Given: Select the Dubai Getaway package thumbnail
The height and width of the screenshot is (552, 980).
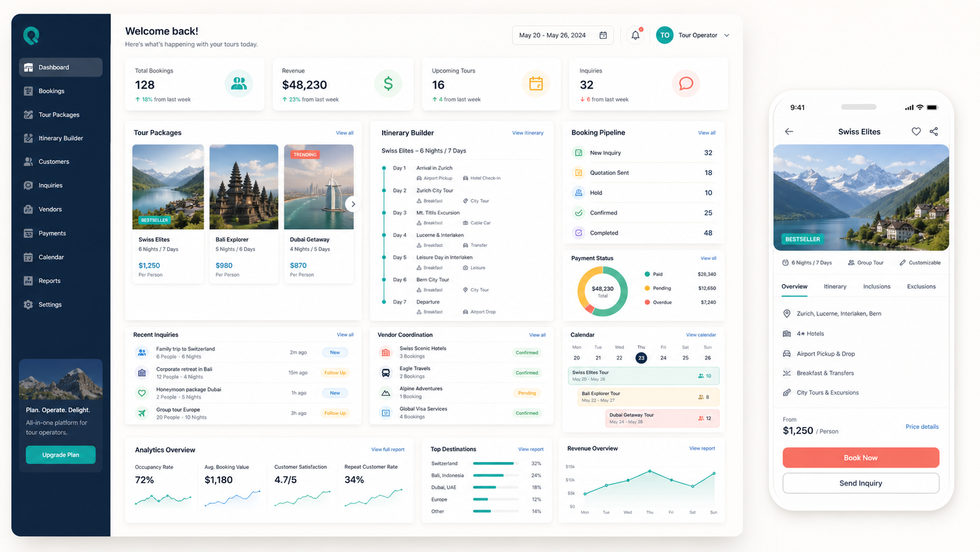Looking at the screenshot, I should [319, 187].
